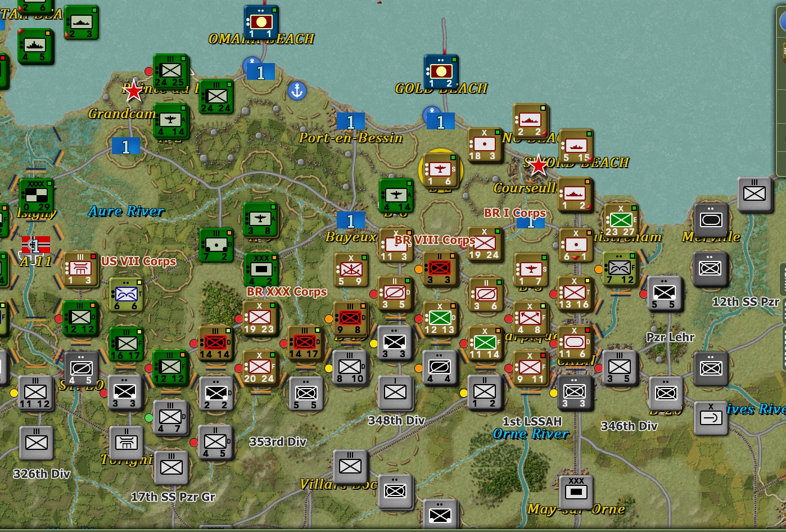Click the red star near Grandcamp
Screen dimensions: 786x532
(x=133, y=91)
